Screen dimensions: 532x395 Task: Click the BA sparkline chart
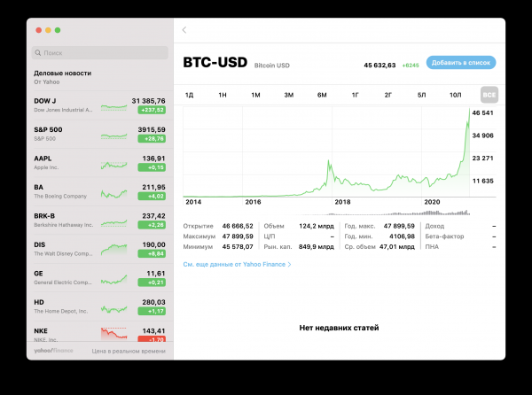(114, 194)
